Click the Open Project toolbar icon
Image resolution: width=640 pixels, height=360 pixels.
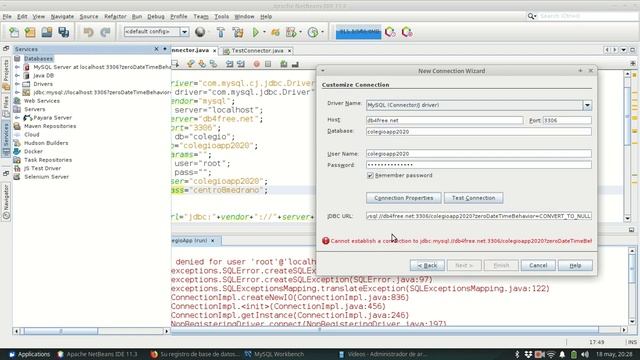pos(47,32)
